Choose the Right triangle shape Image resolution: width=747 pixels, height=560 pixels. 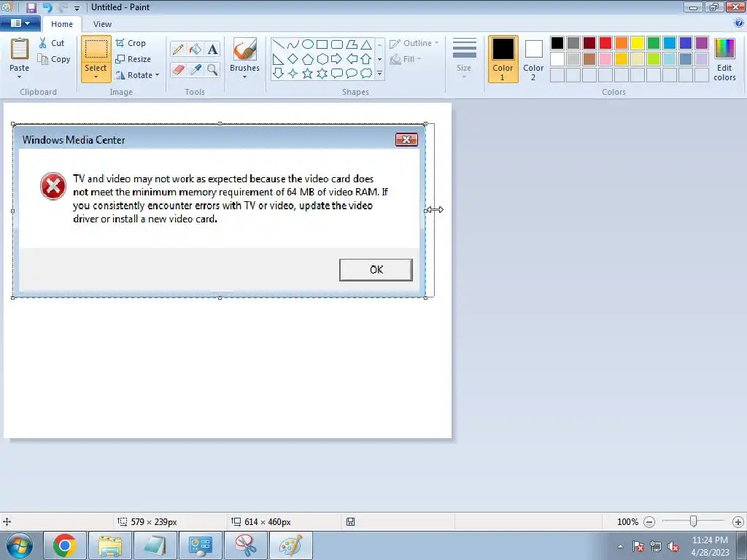(279, 59)
